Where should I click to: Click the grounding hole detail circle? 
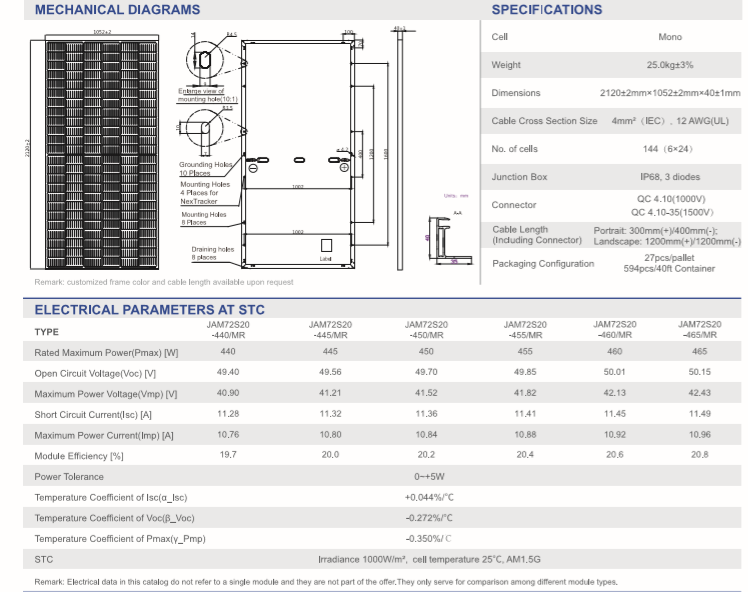pos(205,128)
